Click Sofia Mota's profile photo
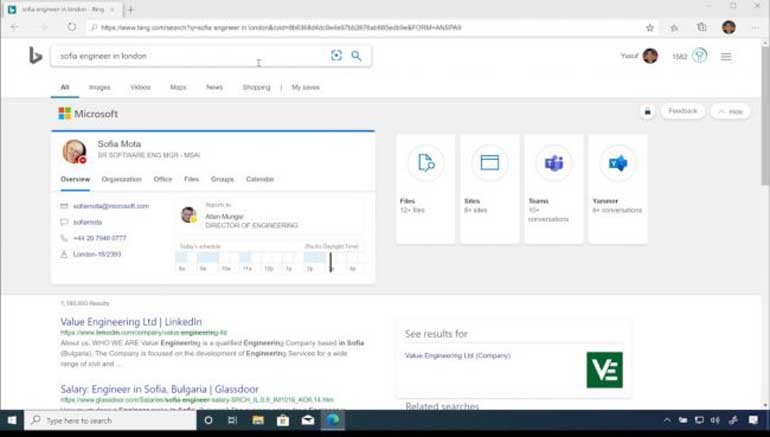The height and width of the screenshot is (437, 770). (74, 151)
